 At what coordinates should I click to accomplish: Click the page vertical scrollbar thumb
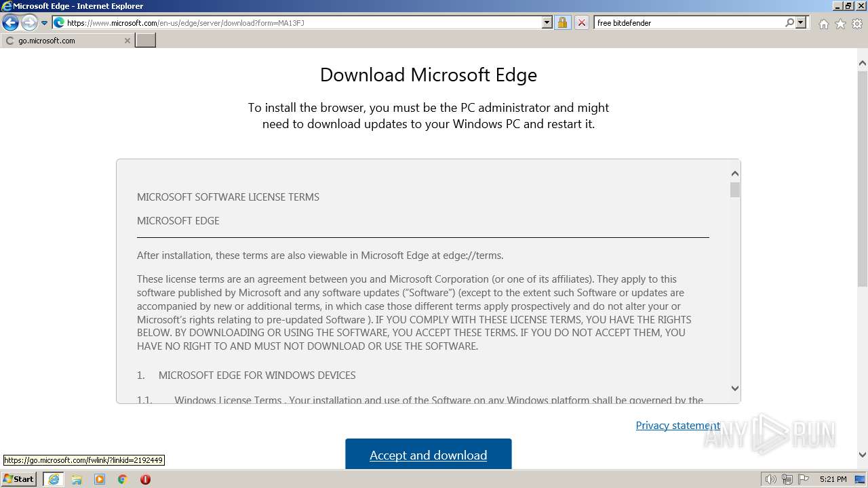[863, 179]
